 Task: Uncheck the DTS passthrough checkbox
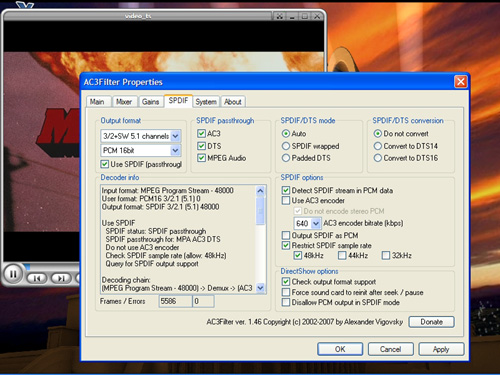201,146
